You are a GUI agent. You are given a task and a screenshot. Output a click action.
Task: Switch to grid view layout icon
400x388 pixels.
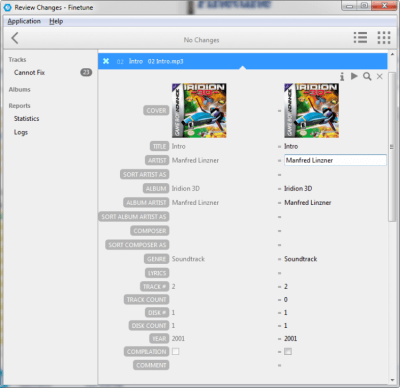pyautogui.click(x=384, y=38)
